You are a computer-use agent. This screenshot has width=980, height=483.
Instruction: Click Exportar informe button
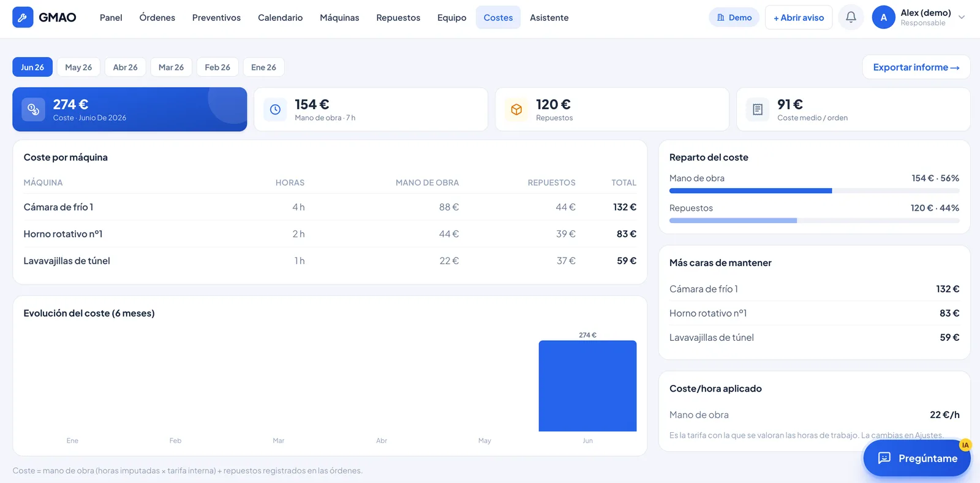916,67
